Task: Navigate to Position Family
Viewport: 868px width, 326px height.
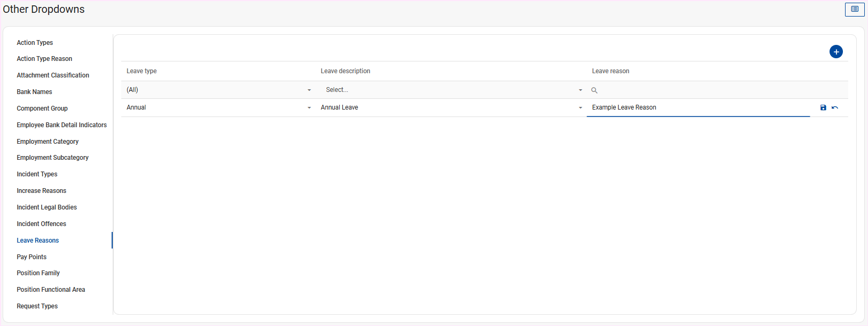Action: pos(38,273)
